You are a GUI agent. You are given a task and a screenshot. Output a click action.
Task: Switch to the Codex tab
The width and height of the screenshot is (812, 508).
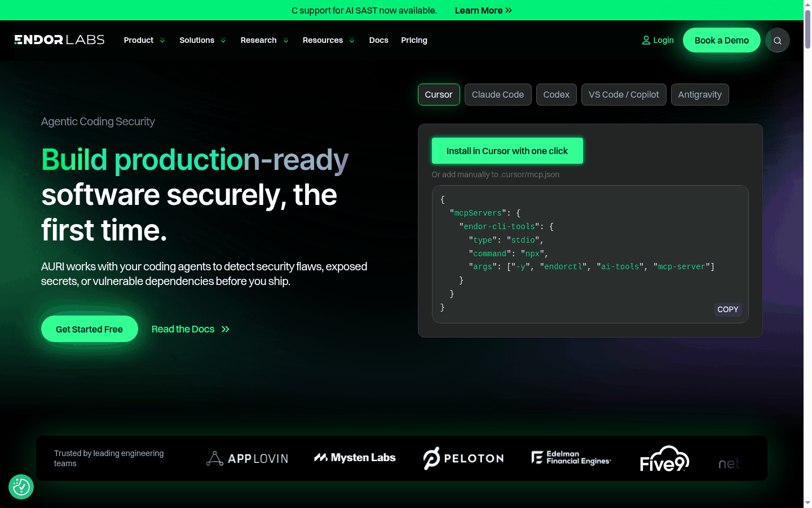pos(557,94)
